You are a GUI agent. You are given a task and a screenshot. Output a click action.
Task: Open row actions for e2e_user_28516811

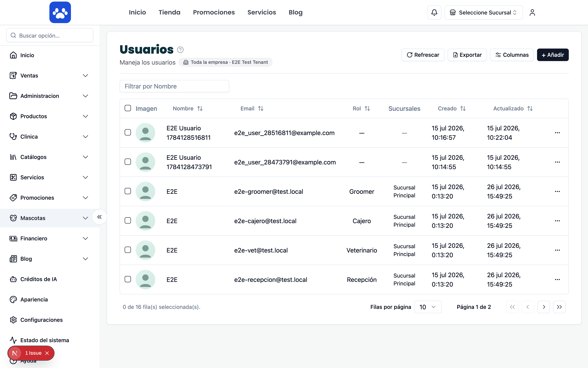coord(557,133)
